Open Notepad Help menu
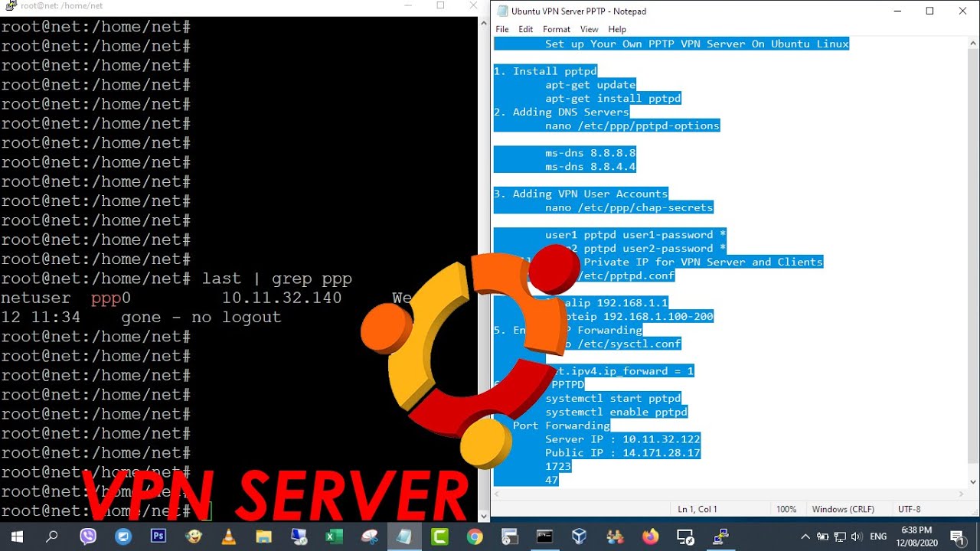Screen dimensions: 980x551 [x=617, y=29]
